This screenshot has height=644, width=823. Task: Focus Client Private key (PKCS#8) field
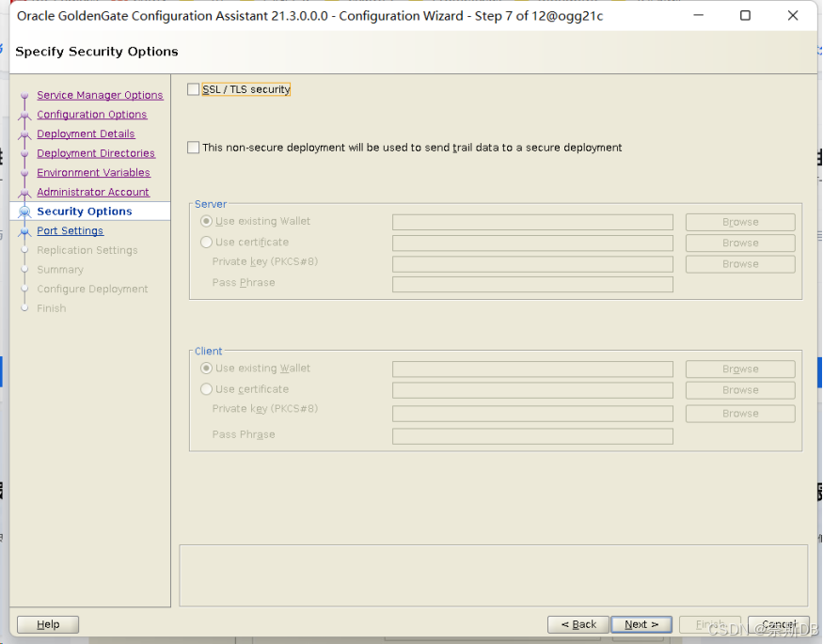[532, 414]
